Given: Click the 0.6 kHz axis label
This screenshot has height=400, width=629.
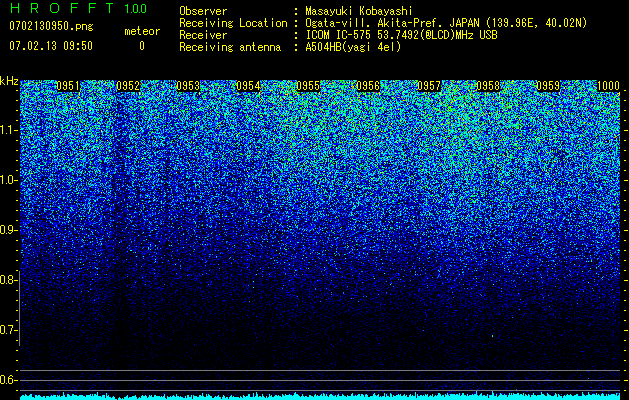Looking at the screenshot, I should [8, 380].
